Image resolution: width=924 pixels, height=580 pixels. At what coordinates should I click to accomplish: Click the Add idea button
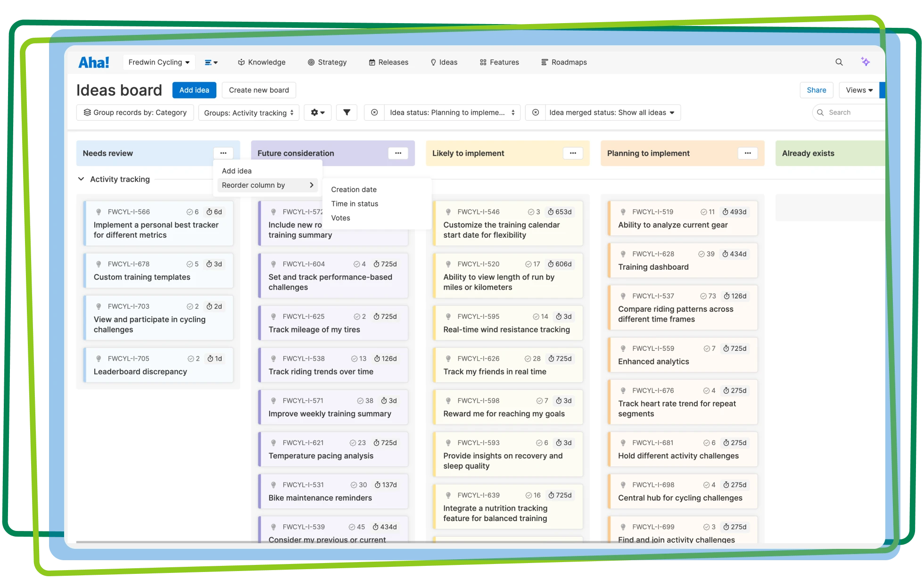pyautogui.click(x=194, y=90)
